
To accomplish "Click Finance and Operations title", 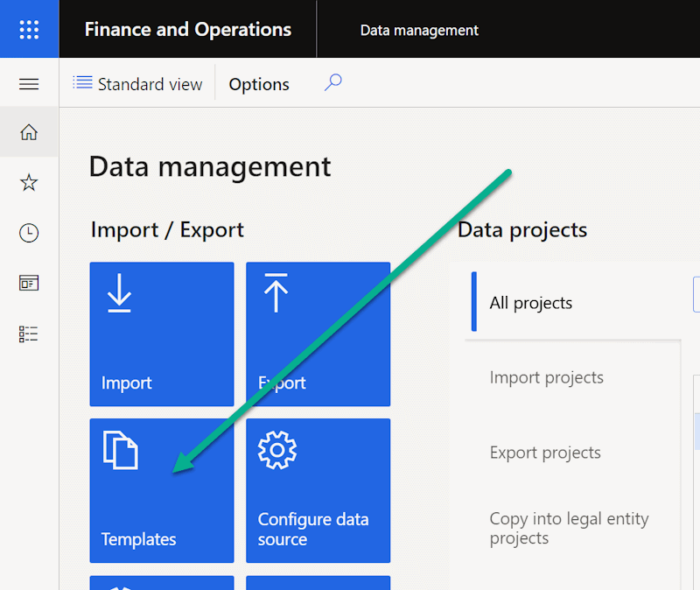I will coord(188,30).
